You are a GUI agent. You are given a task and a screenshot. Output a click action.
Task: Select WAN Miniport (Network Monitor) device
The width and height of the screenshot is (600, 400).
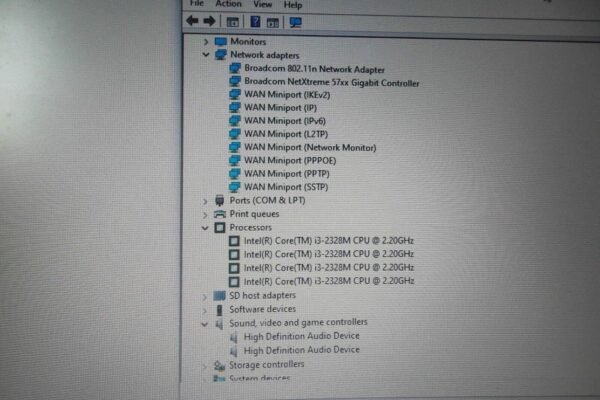click(x=310, y=147)
